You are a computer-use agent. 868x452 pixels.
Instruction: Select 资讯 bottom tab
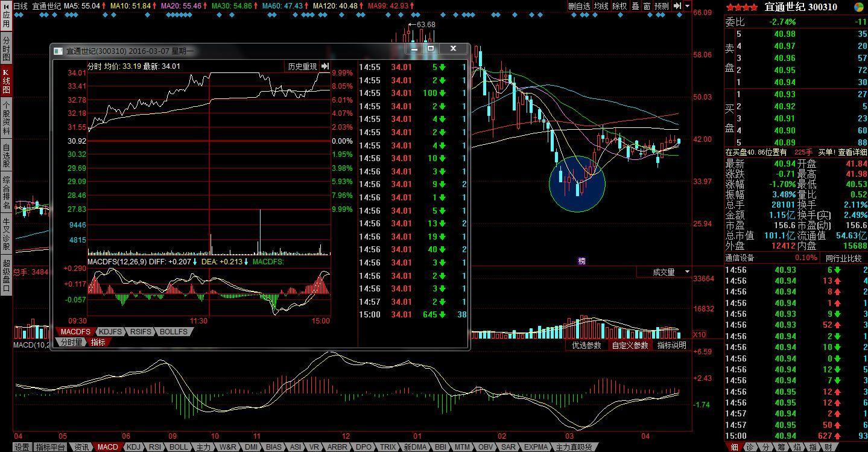pos(81,447)
